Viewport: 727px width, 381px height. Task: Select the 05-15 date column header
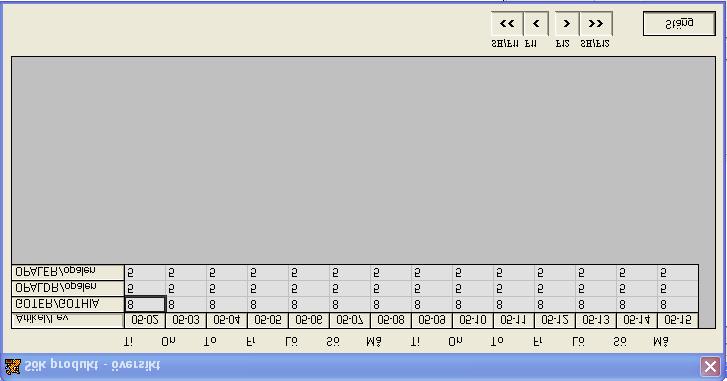678,320
